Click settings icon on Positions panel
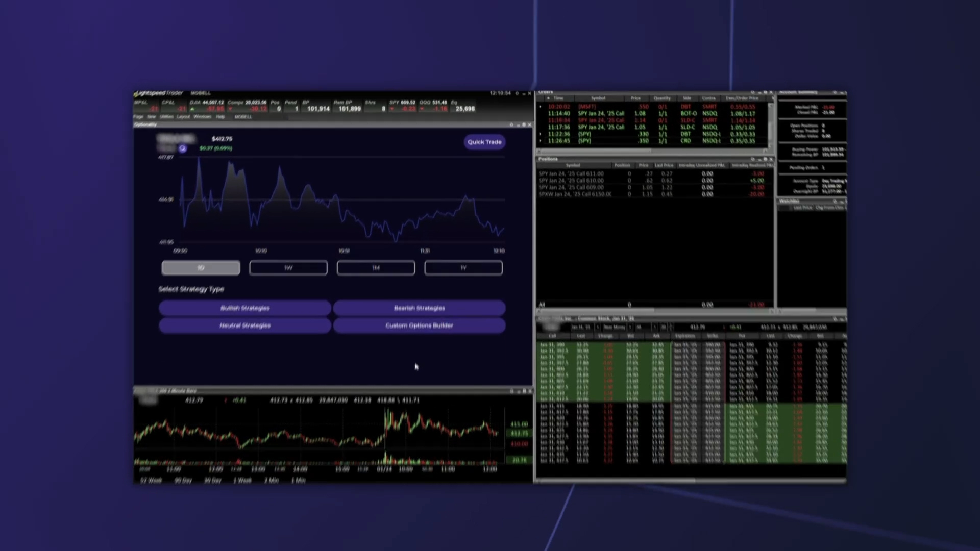This screenshot has width=980, height=551. coord(752,159)
